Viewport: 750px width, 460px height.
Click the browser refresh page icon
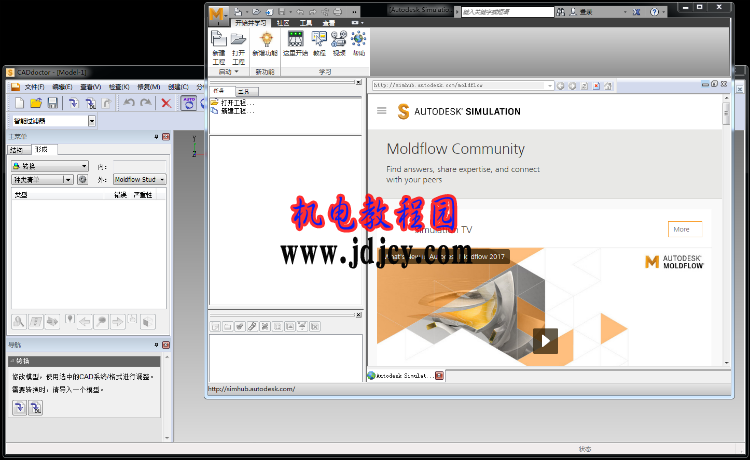tap(585, 86)
